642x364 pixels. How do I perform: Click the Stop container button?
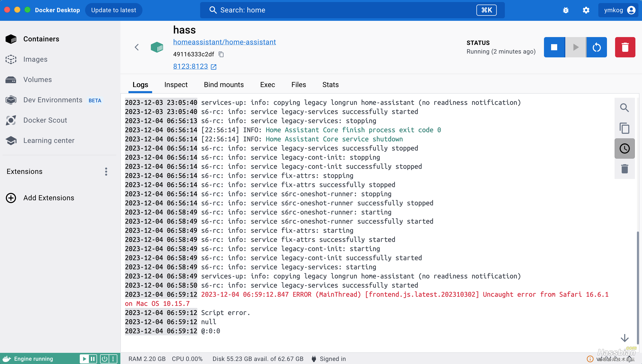tap(554, 47)
